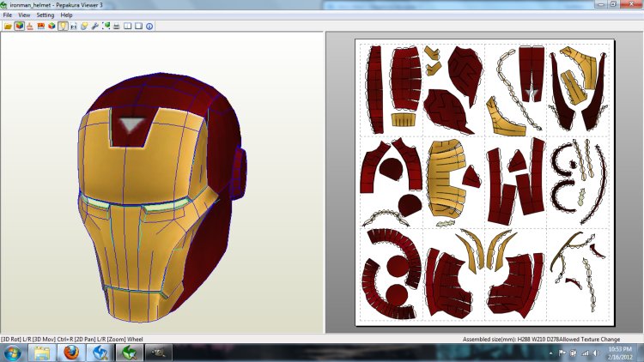The width and height of the screenshot is (644, 362).
Task: Select the two-pane split layout icon
Action: point(128,26)
